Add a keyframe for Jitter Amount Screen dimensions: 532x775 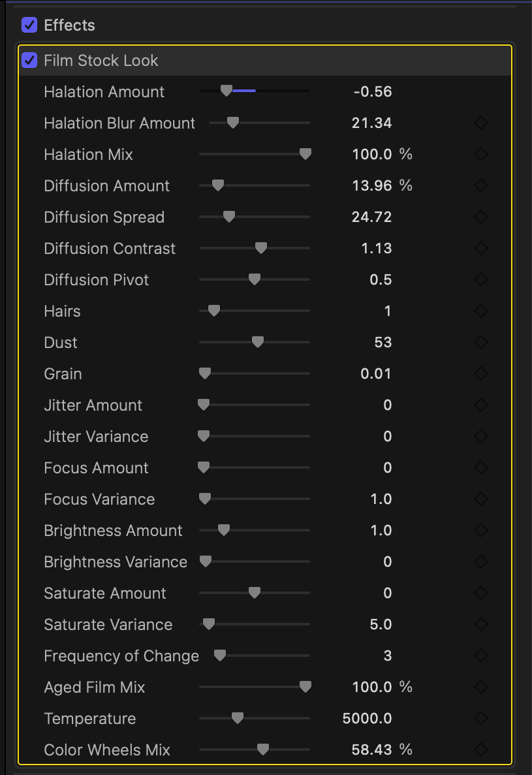tap(480, 405)
